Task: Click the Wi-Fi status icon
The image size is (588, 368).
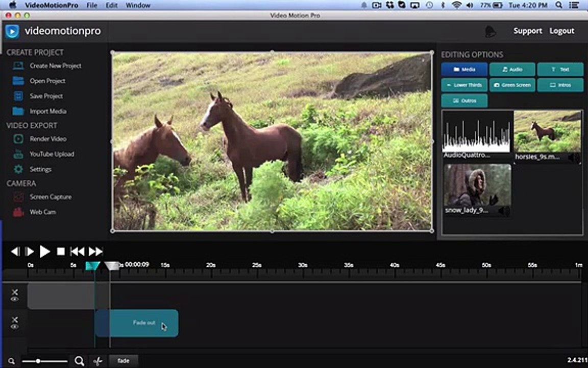Action: coord(456,5)
